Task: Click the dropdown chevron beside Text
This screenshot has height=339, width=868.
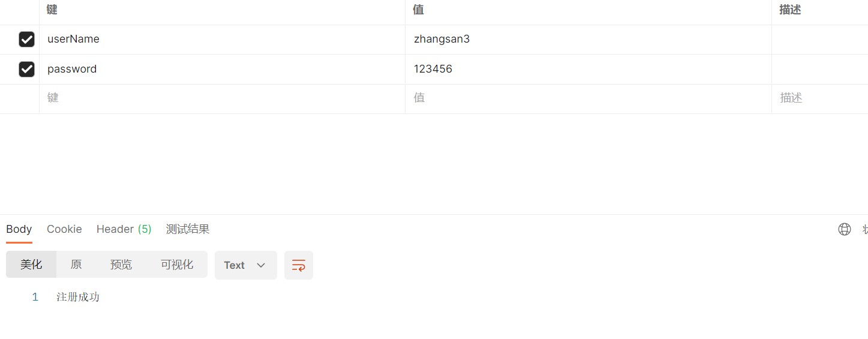Action: 261,265
